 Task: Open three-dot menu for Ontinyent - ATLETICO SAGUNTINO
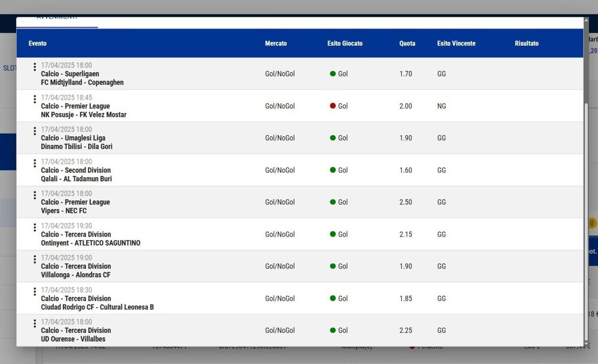pos(35,228)
